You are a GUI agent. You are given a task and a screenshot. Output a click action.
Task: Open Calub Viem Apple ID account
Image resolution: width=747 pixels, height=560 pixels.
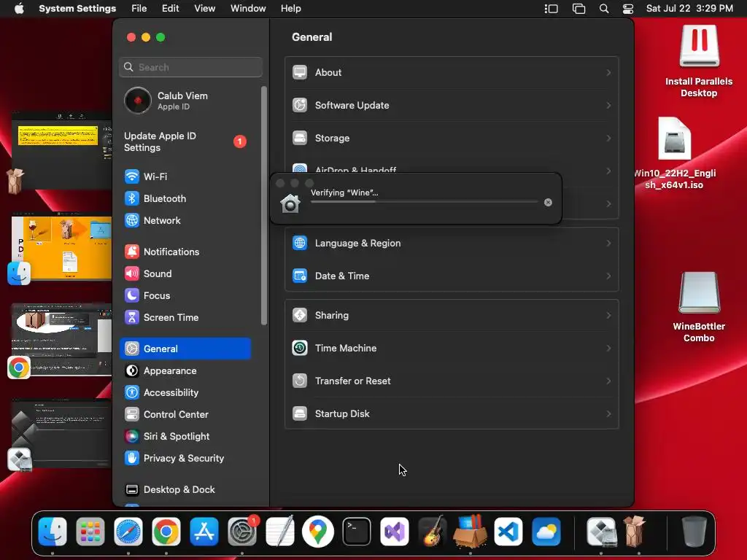click(186, 101)
